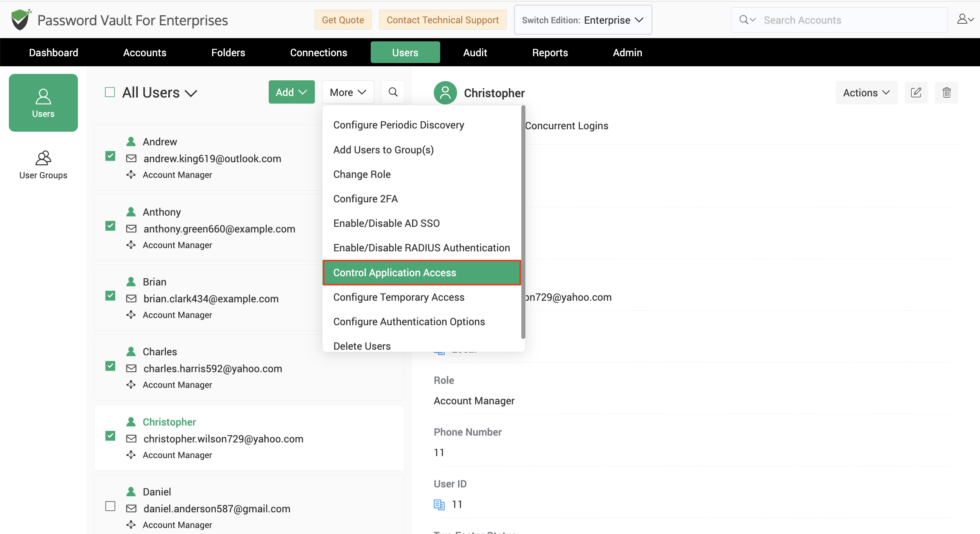Click the profile icon at top right

pos(965,19)
